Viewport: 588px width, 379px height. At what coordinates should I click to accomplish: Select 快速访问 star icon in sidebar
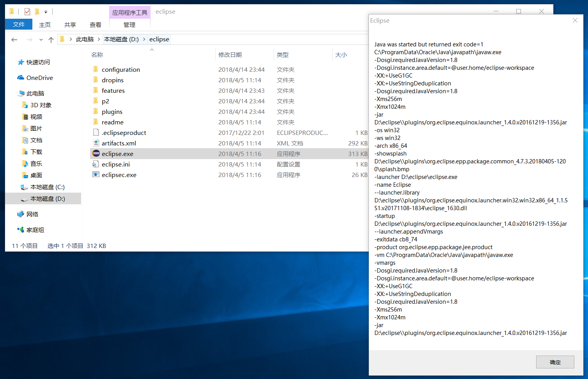[21, 62]
